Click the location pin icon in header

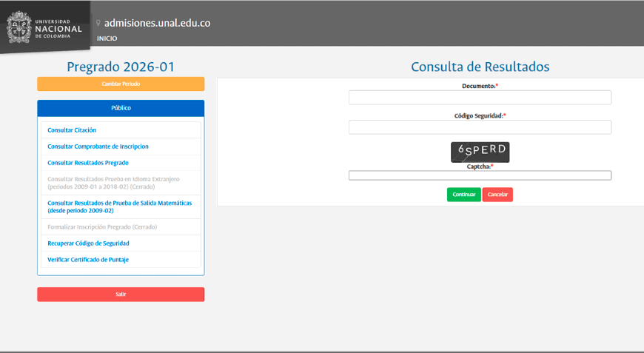point(98,23)
